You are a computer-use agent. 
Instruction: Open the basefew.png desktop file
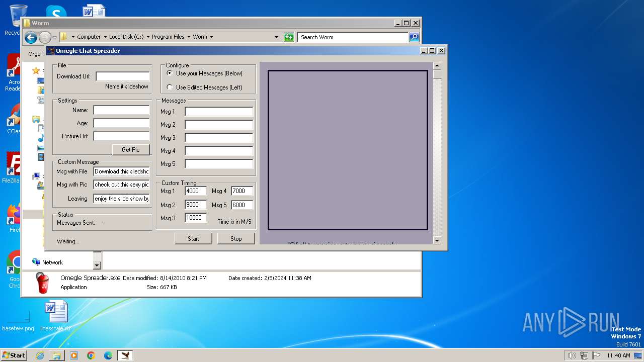click(x=18, y=321)
